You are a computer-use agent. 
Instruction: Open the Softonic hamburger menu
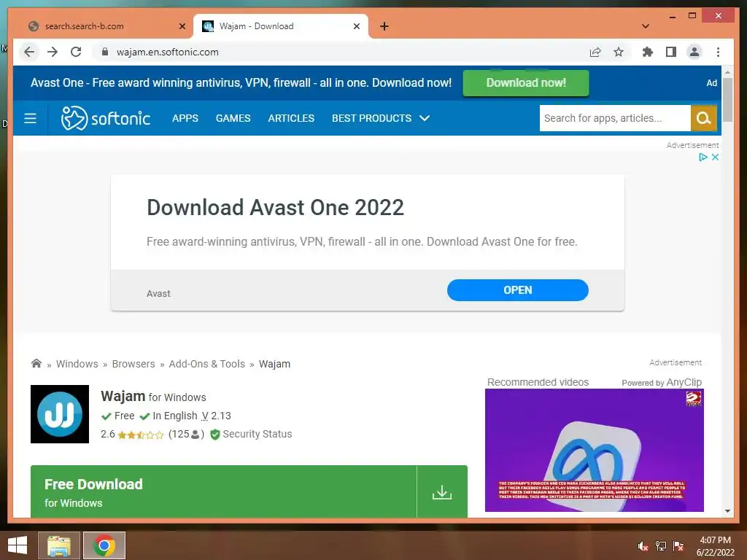coord(30,118)
